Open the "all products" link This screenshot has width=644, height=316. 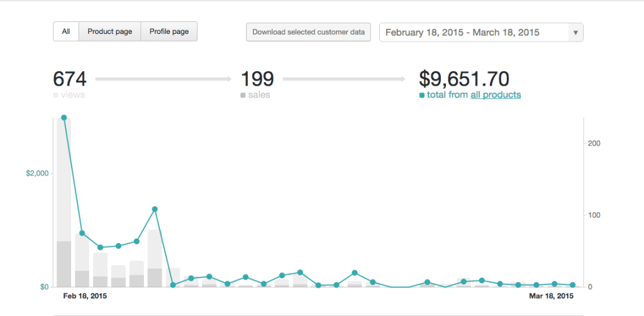pyautogui.click(x=496, y=95)
